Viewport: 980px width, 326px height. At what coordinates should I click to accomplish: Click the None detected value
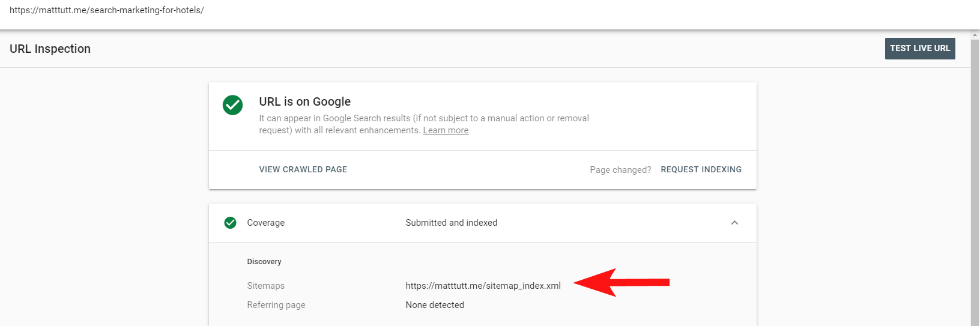[434, 305]
